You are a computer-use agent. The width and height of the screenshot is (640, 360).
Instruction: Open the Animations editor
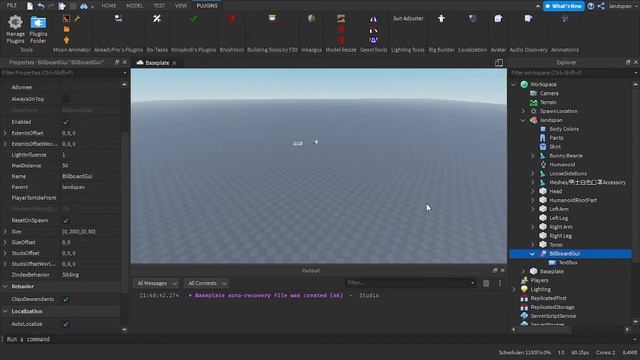[x=564, y=18]
